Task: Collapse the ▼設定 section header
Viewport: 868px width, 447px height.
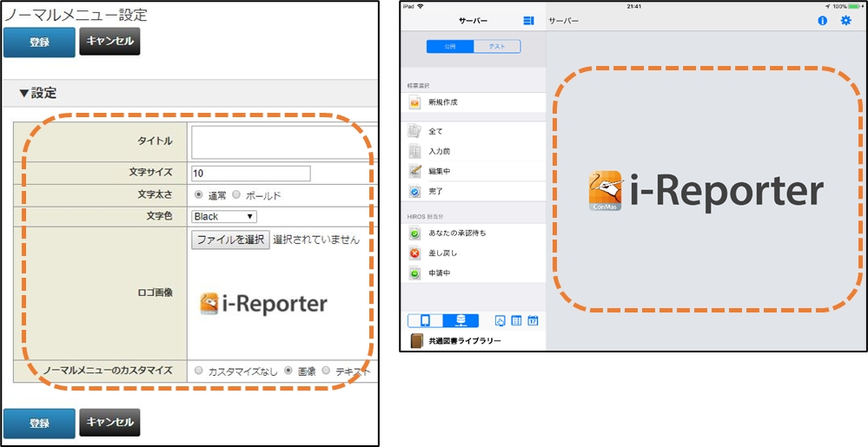Action: (37, 94)
